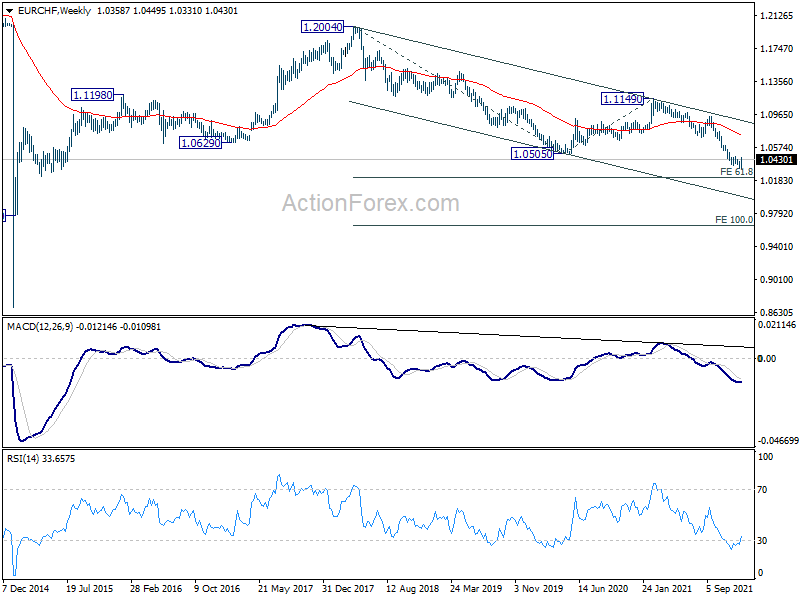Click the 1.21265 price axis value
Viewport: 800px width, 600px height.
pyautogui.click(x=777, y=16)
